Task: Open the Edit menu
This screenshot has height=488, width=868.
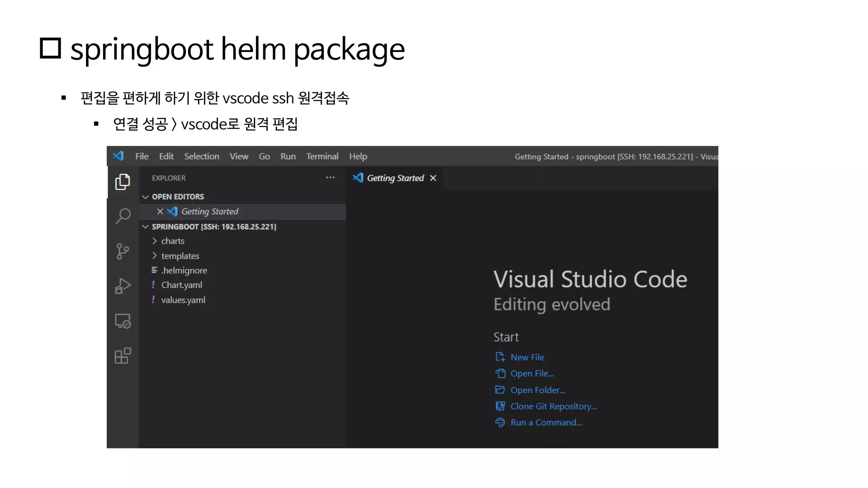Action: 166,156
